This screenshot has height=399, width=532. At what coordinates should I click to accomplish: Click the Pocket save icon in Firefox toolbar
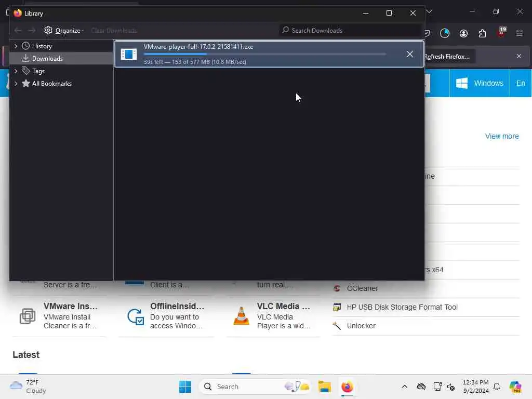tap(427, 33)
